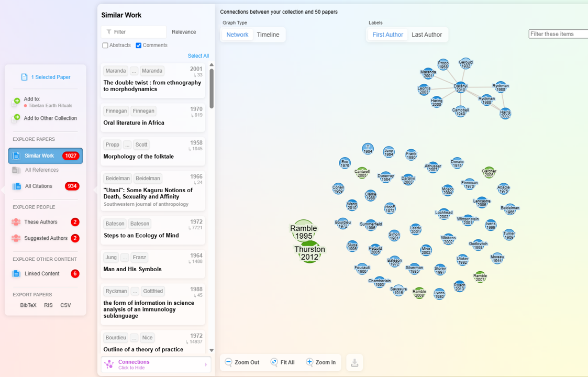Select the Ramble 1995 node
The height and width of the screenshot is (377, 588).
tap(303, 231)
